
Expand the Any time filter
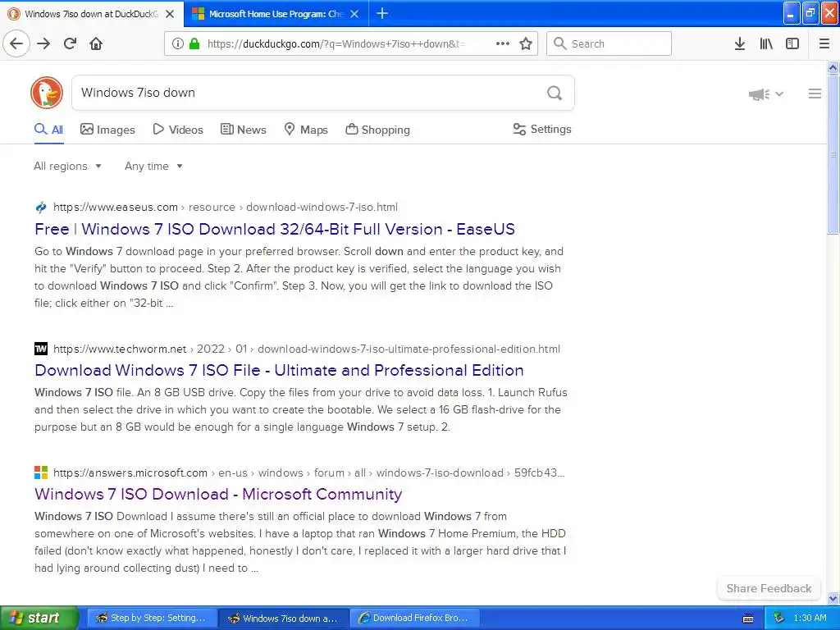[153, 166]
